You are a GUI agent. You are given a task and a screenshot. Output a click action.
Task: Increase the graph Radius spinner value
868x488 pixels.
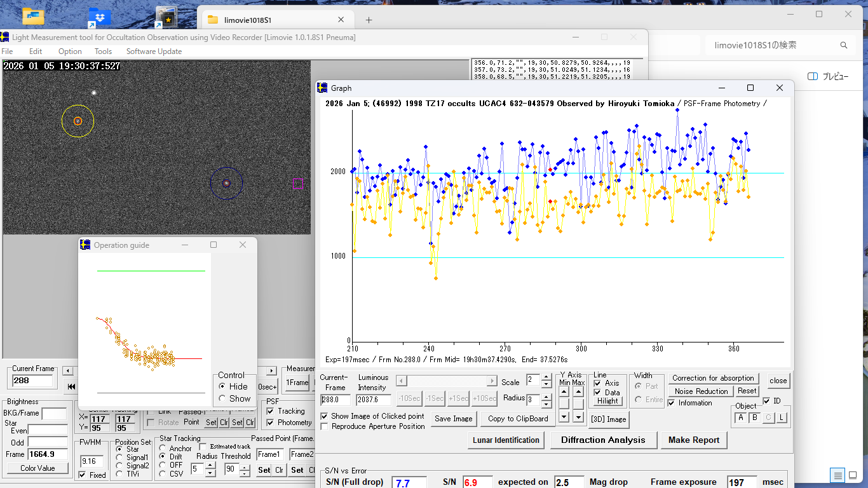coord(546,396)
